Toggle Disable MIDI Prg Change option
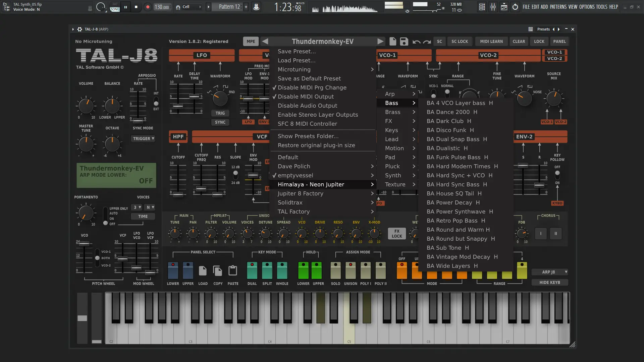Screen dimensions: 644x362 point(312,87)
